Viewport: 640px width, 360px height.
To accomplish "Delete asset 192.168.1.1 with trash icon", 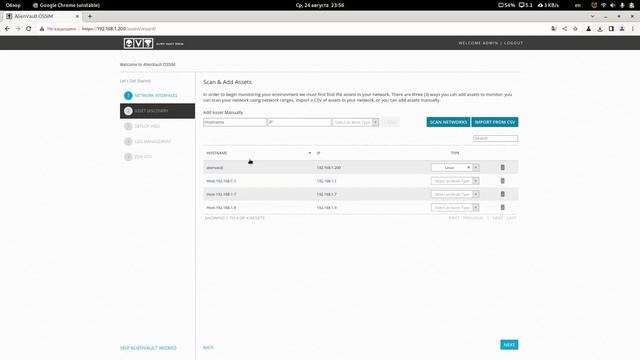I will [x=502, y=181].
